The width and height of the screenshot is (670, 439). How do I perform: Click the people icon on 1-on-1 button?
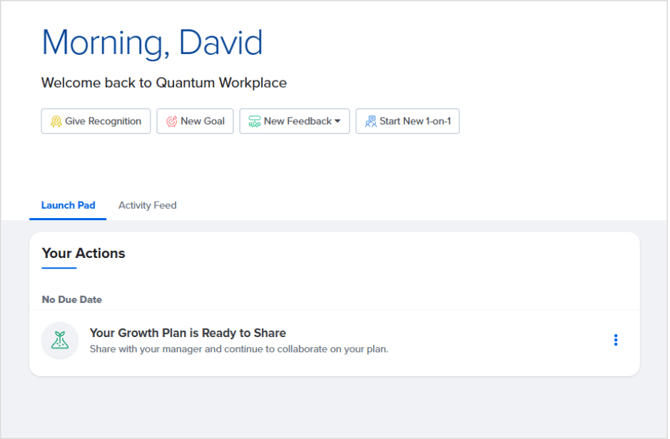pyautogui.click(x=370, y=122)
